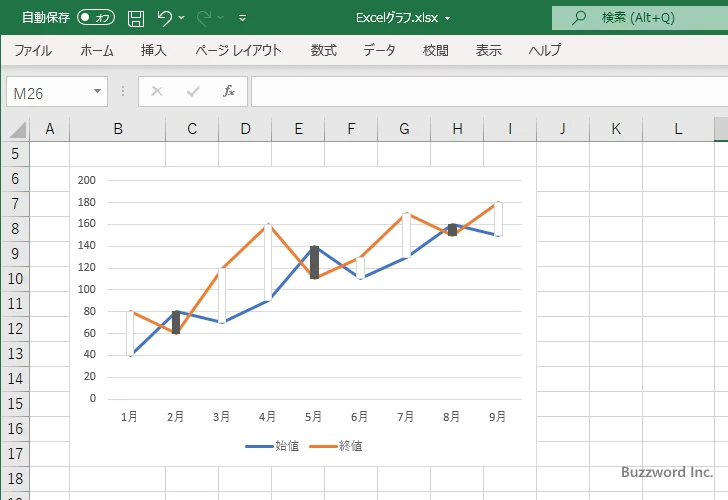Open the Undo history dropdown arrow

[x=183, y=18]
